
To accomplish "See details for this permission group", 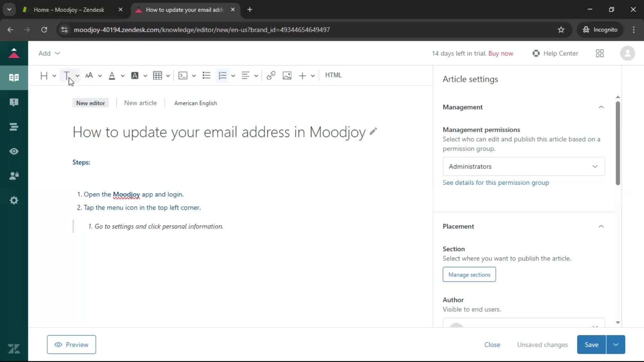I will coord(496,183).
